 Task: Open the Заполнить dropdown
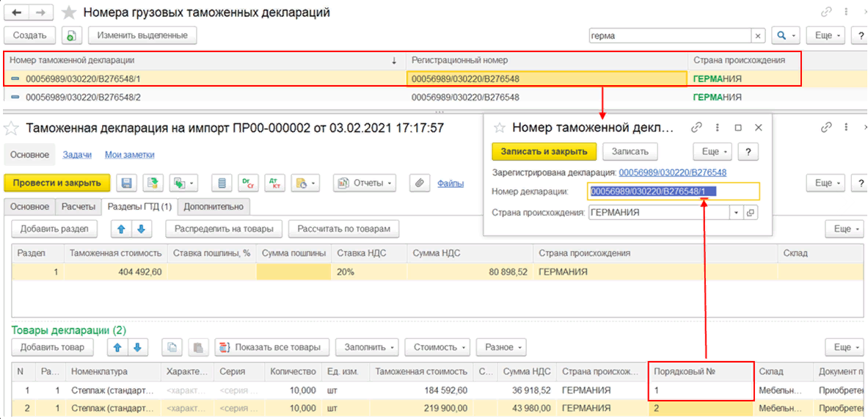(x=368, y=347)
